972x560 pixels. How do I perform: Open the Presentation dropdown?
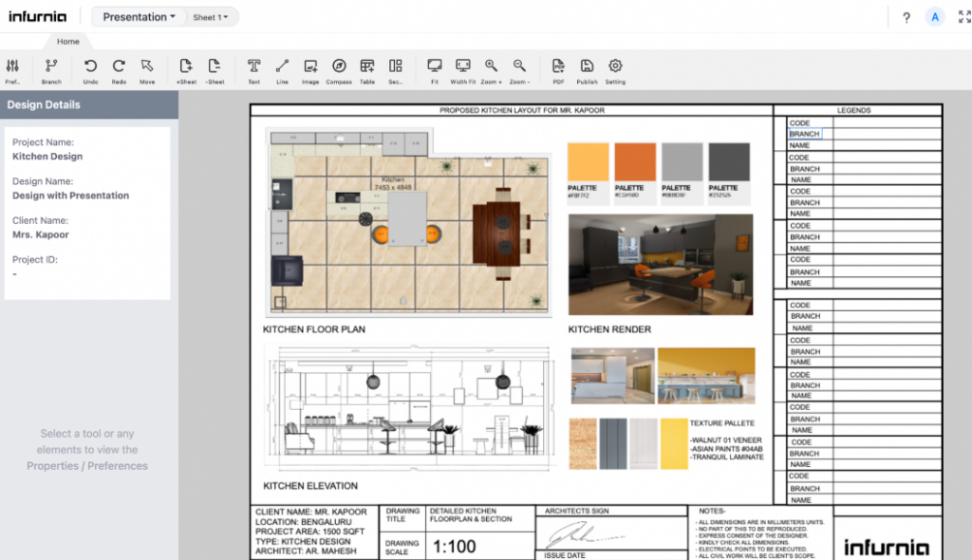tap(139, 17)
